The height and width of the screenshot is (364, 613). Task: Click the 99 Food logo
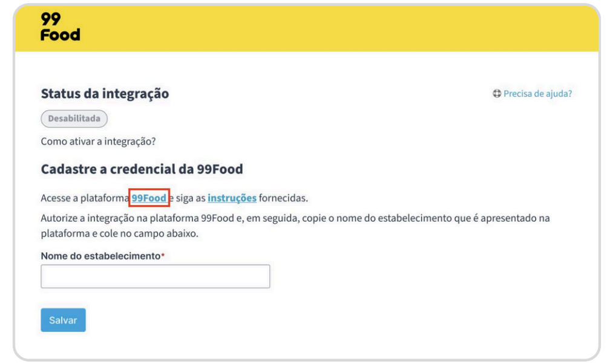click(60, 27)
